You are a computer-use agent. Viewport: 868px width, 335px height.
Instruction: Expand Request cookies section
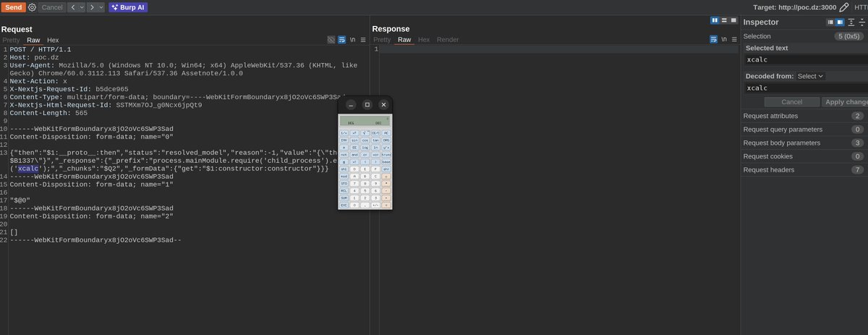point(804,156)
